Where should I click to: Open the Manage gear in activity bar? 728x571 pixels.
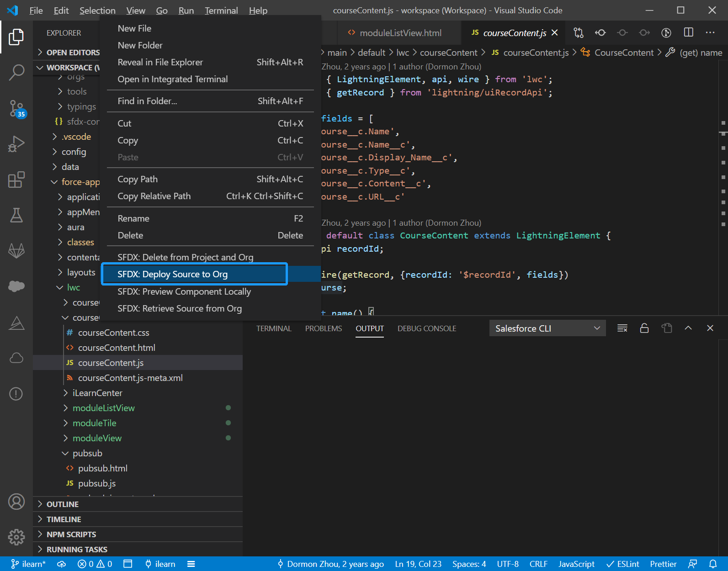pyautogui.click(x=16, y=537)
